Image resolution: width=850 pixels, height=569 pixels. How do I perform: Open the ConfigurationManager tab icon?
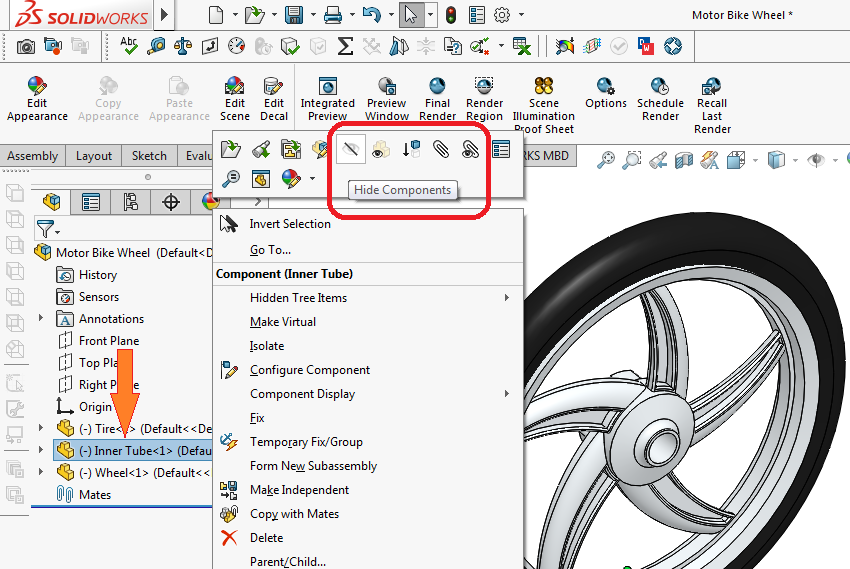tap(131, 202)
